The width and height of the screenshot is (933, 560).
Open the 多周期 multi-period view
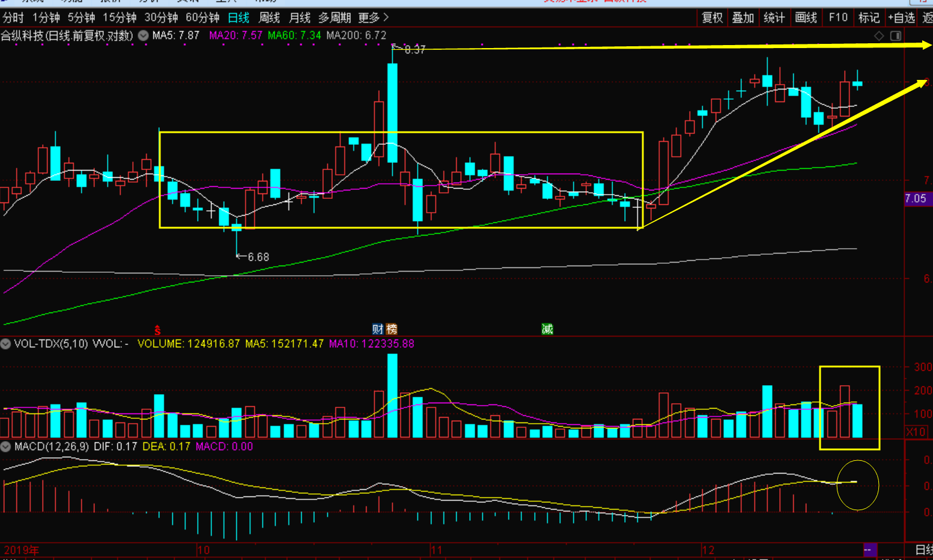[x=335, y=18]
